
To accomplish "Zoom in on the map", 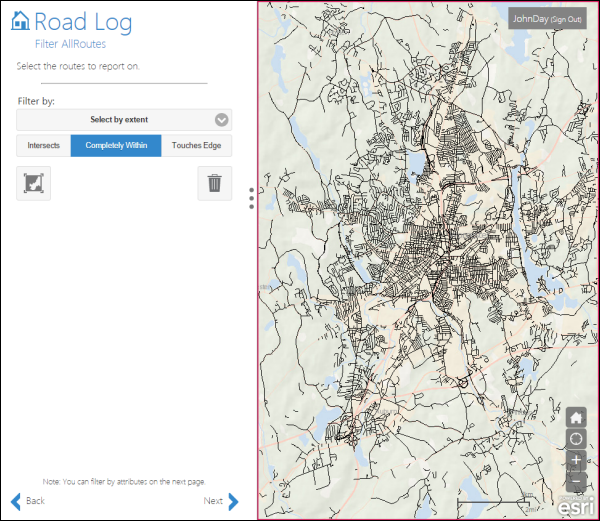I will point(575,460).
